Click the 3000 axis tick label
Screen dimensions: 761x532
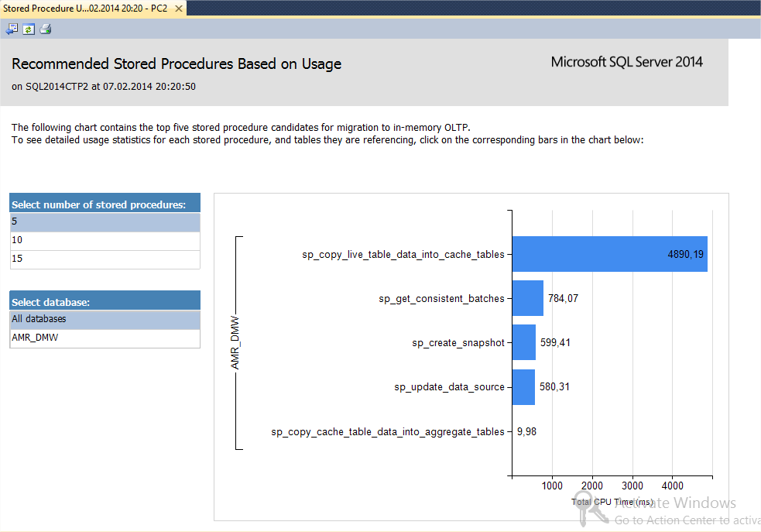click(632, 486)
